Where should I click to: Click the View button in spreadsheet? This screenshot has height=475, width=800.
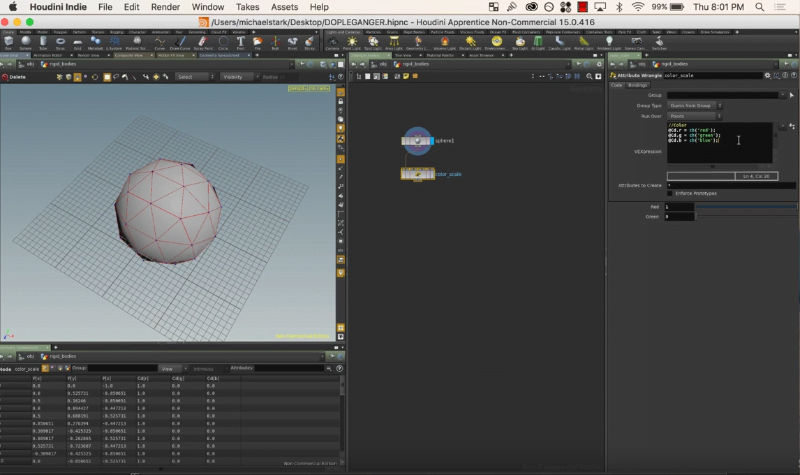[x=168, y=368]
